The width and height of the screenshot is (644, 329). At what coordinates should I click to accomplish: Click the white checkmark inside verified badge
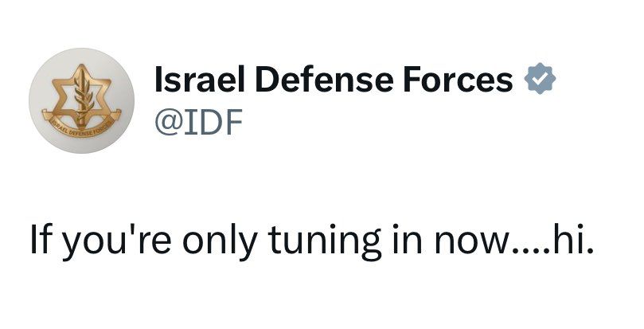click(x=540, y=80)
